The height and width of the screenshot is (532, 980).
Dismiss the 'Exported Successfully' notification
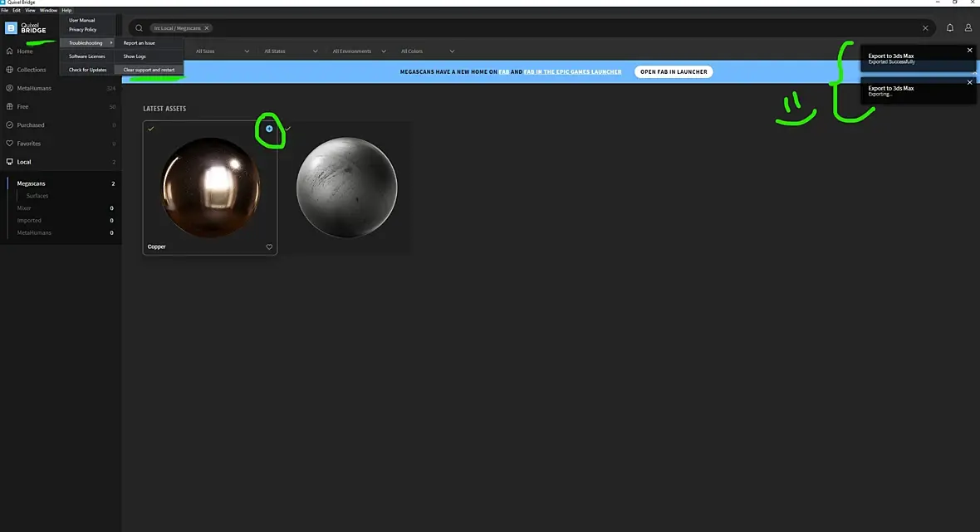pyautogui.click(x=969, y=50)
